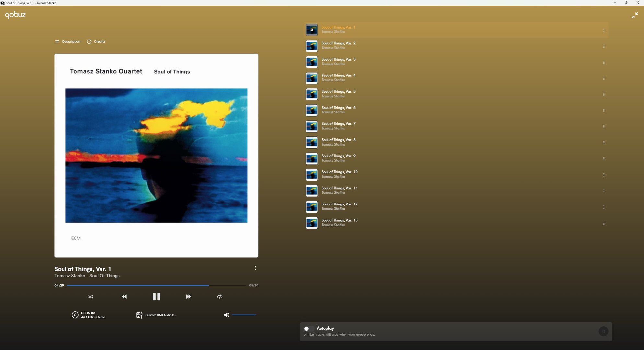Adjust the volume slider

244,315
